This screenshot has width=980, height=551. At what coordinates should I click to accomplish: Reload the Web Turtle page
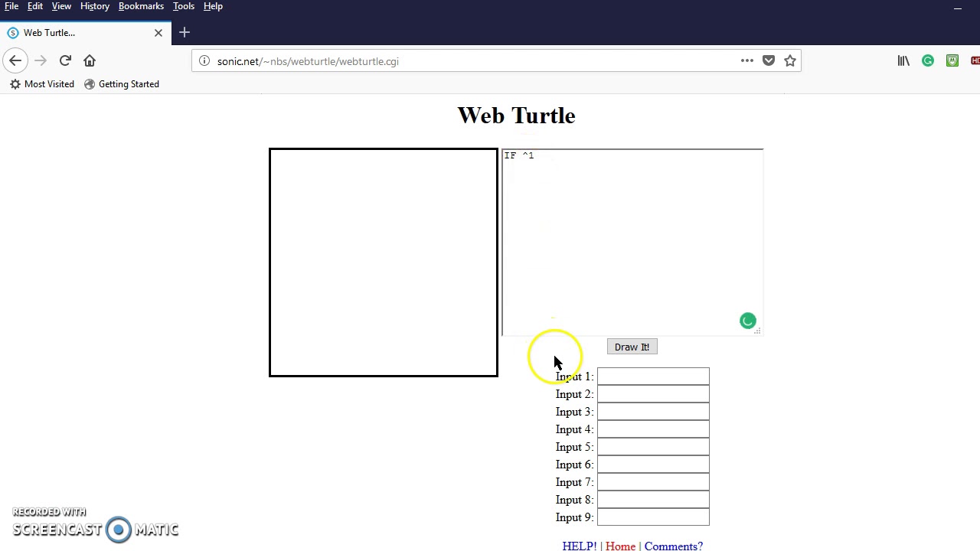click(65, 60)
